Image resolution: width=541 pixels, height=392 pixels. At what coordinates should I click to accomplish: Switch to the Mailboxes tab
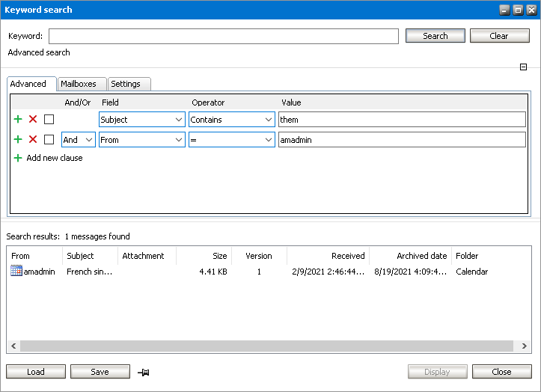[x=79, y=84]
